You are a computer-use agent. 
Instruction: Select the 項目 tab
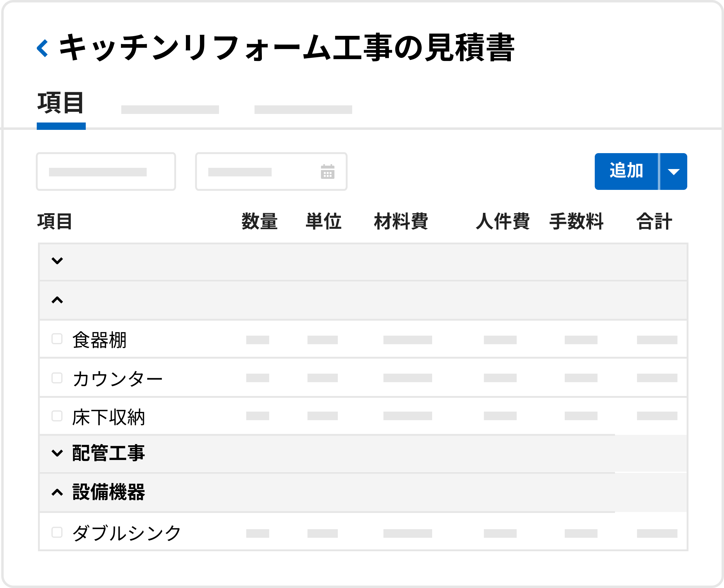[x=61, y=103]
